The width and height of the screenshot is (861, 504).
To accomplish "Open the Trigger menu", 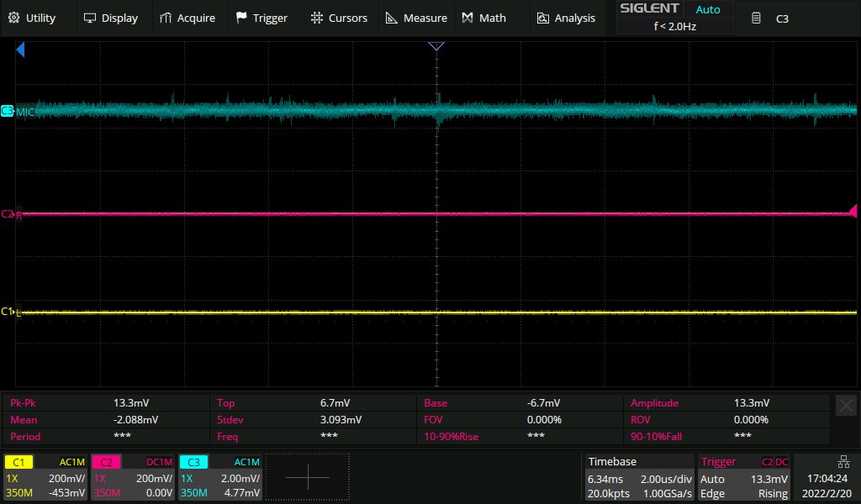I will [x=261, y=18].
